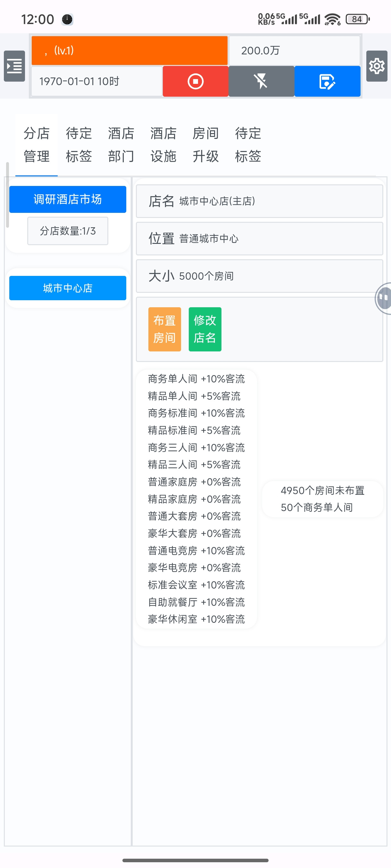Tap the red stop record button
The width and height of the screenshot is (391, 868).
(x=195, y=81)
